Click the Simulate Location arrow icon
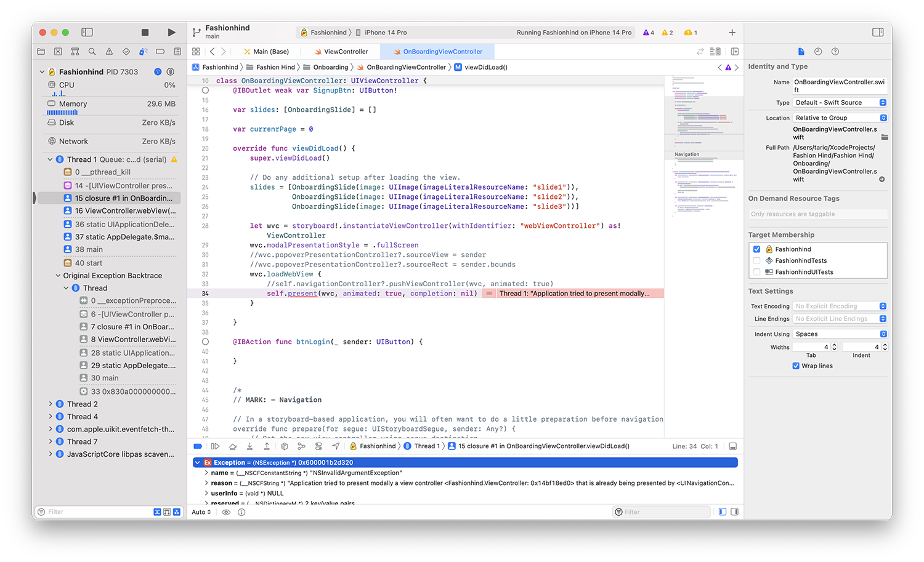The image size is (924, 562). (336, 446)
